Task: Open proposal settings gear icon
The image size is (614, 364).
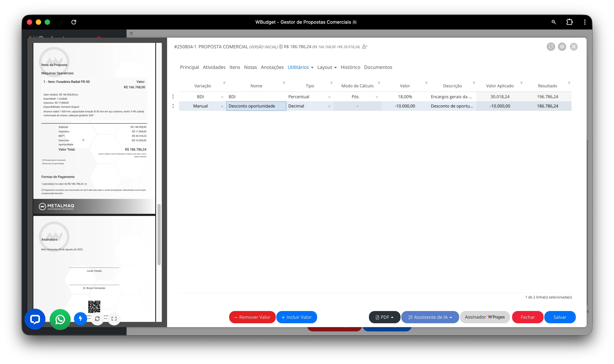Action: [x=562, y=47]
